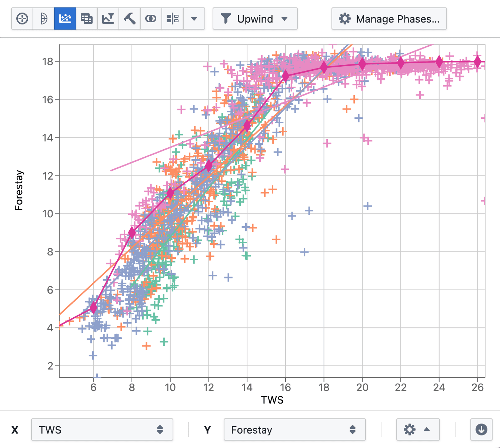Image resolution: width=500 pixels, height=448 pixels.
Task: Change the Y axis Forestay selection
Action: pyautogui.click(x=294, y=430)
